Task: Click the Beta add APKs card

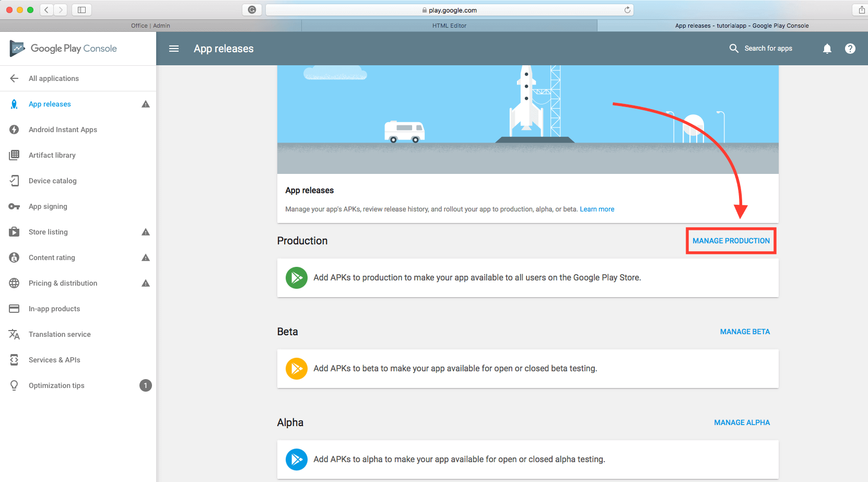Action: click(527, 369)
